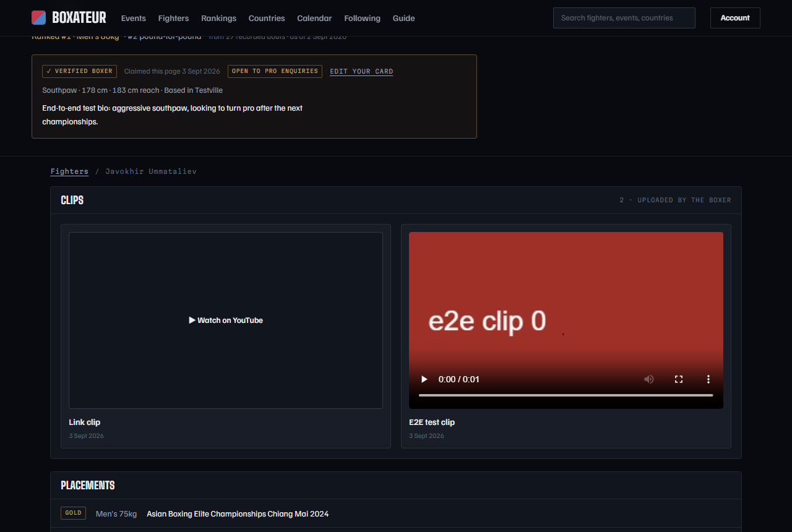Click the end-to-end test bio text
Viewport: 792px width, 532px height.
coord(173,115)
